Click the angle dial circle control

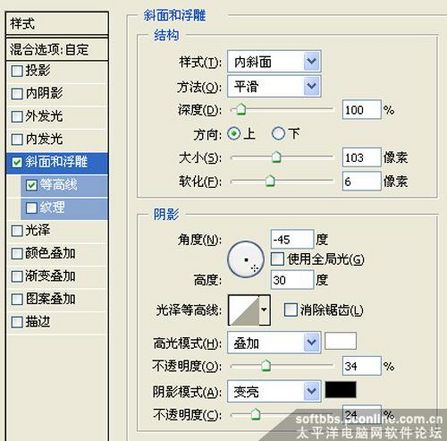[246, 259]
